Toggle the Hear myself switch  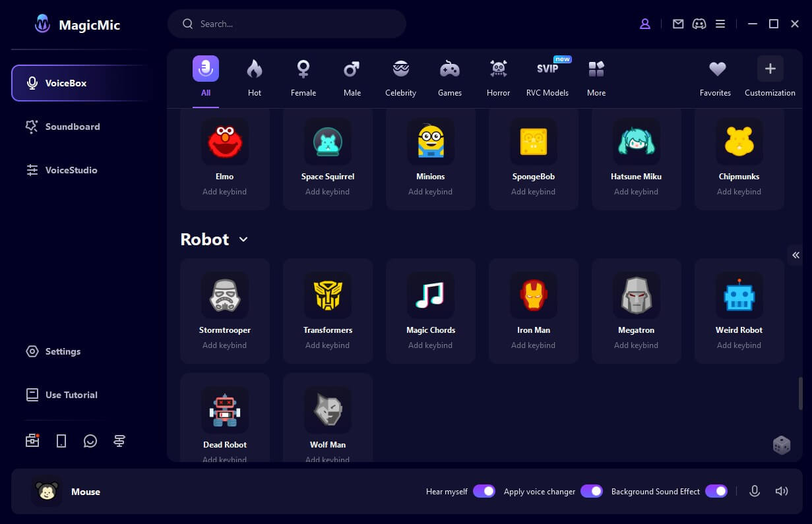pyautogui.click(x=484, y=491)
